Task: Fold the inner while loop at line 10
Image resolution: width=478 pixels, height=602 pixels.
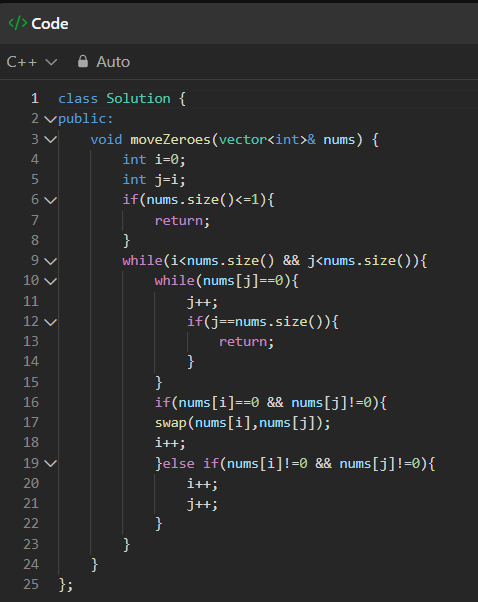Action: (50, 281)
